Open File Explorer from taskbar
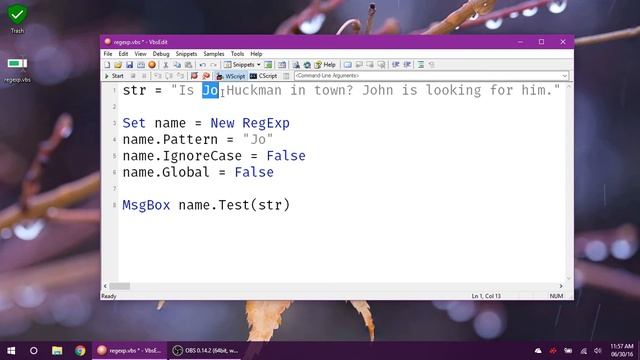The height and width of the screenshot is (360, 640). coord(57,351)
